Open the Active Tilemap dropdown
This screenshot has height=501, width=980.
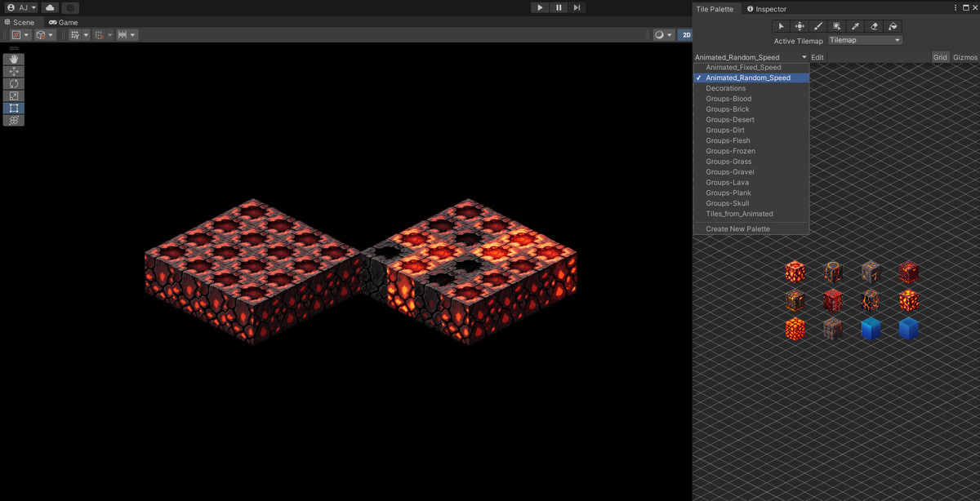click(864, 40)
